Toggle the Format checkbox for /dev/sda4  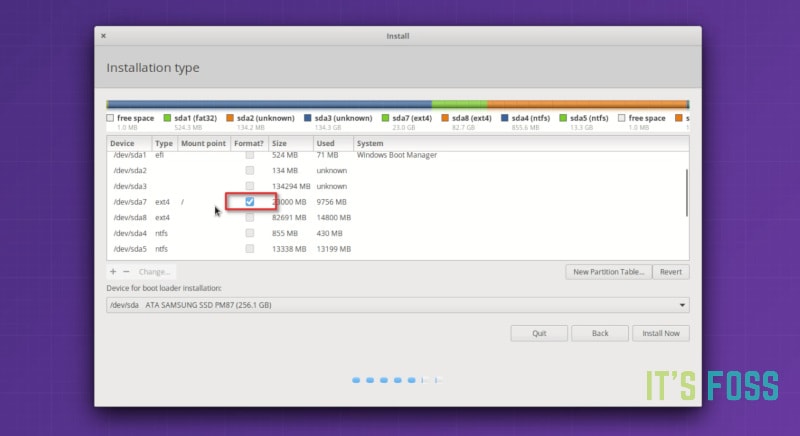(250, 233)
